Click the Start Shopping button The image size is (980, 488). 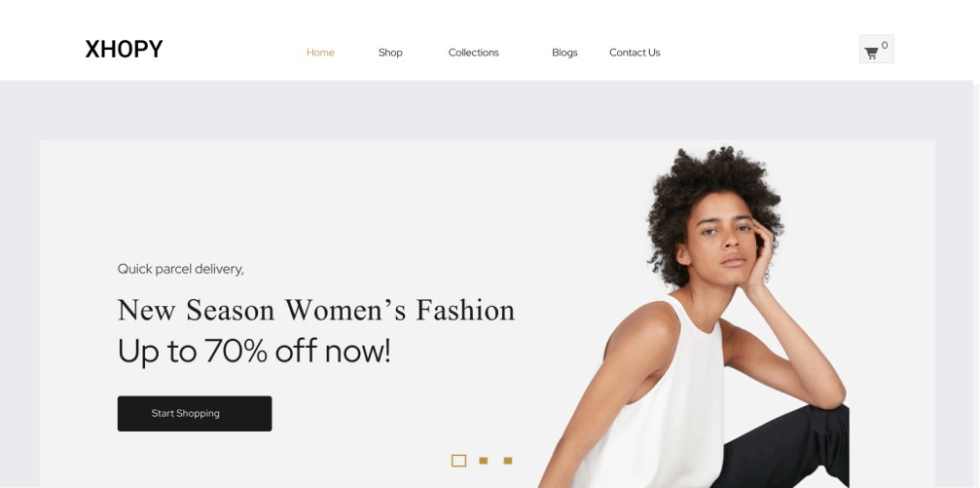tap(195, 414)
